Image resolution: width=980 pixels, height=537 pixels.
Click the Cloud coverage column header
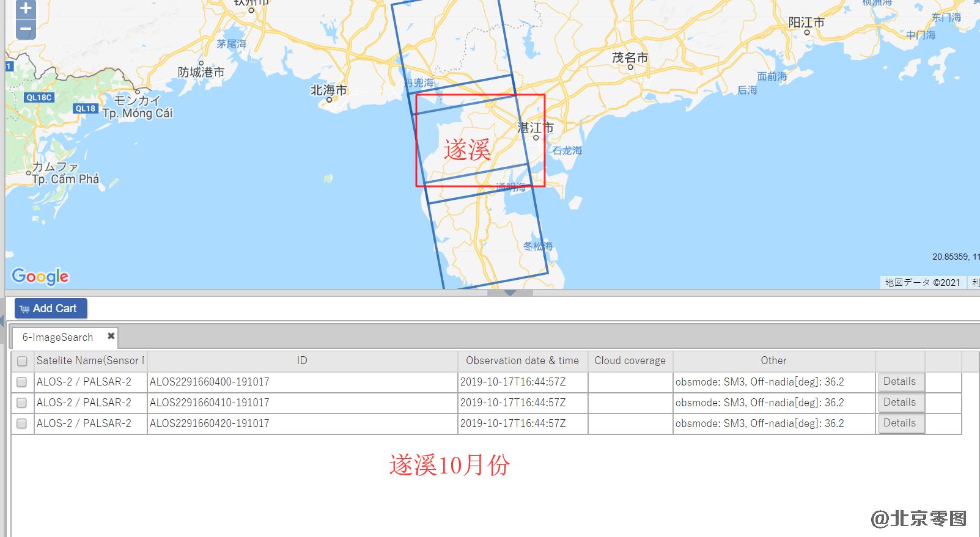[x=630, y=361]
